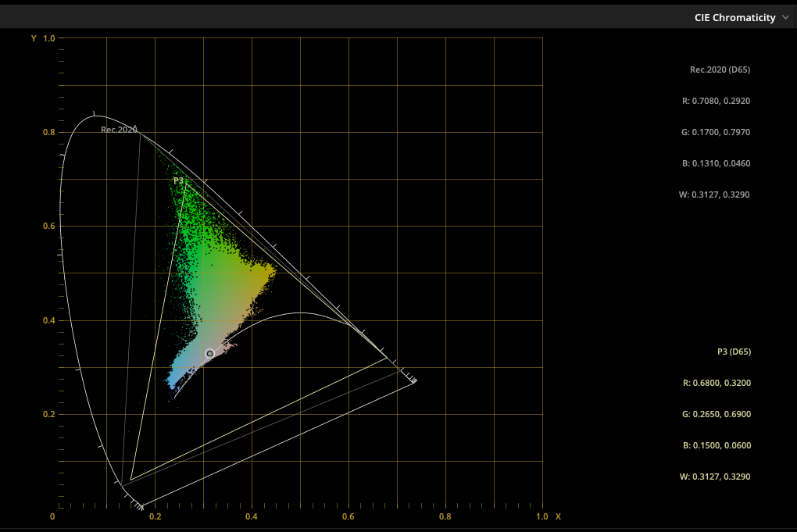
Task: Click the P3 (D65) legend heading
Action: tap(734, 352)
